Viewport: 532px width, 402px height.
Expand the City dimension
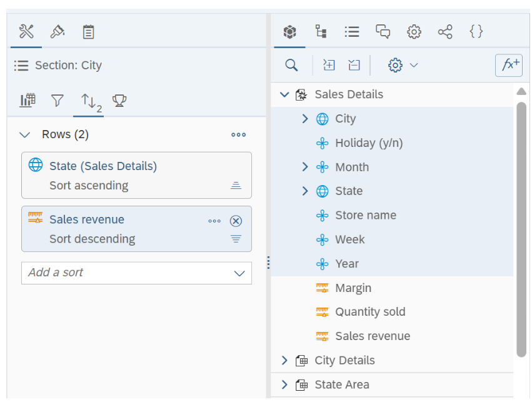coord(304,119)
